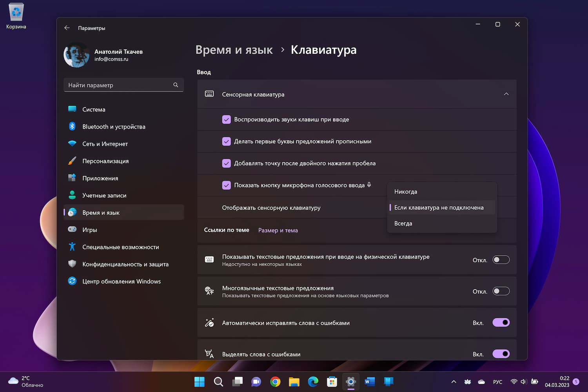Select Приложения in the sidebar
Screen dimensions: 588x392
123,178
